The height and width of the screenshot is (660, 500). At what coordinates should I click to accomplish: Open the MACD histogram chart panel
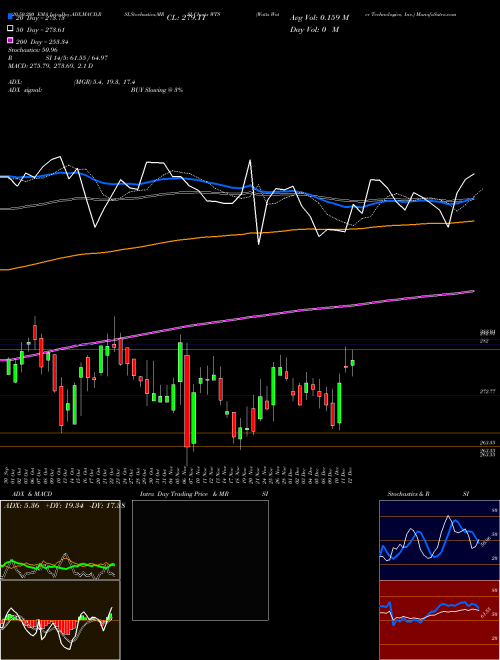point(60,620)
